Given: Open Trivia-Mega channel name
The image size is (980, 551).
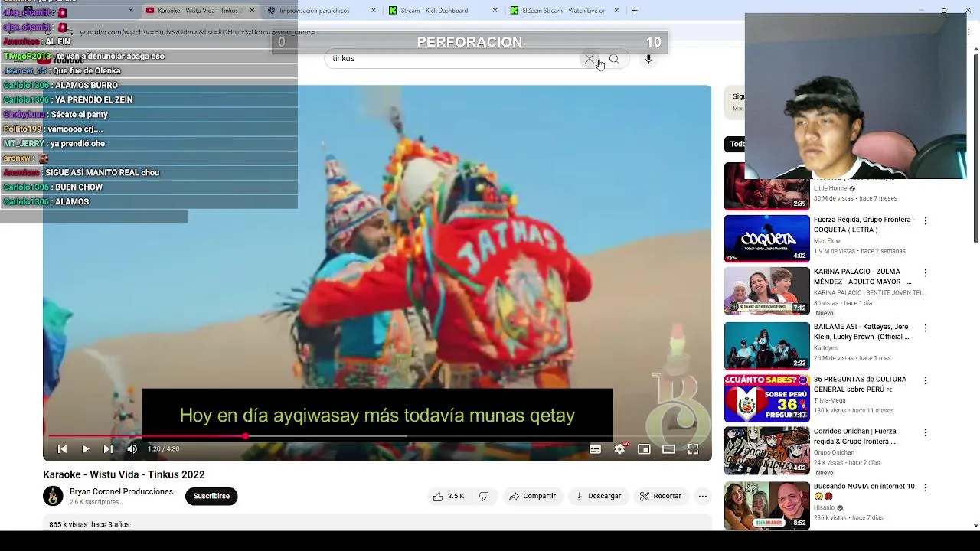Looking at the screenshot, I should (830, 400).
